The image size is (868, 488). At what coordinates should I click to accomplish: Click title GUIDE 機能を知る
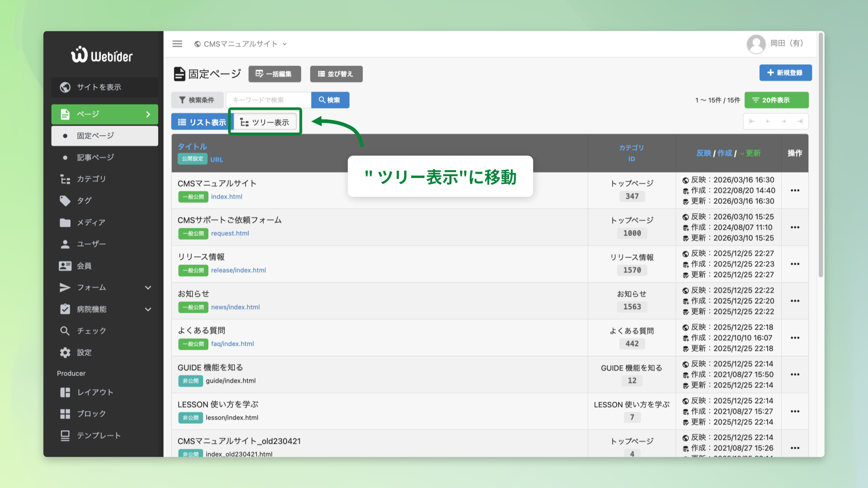(x=210, y=367)
